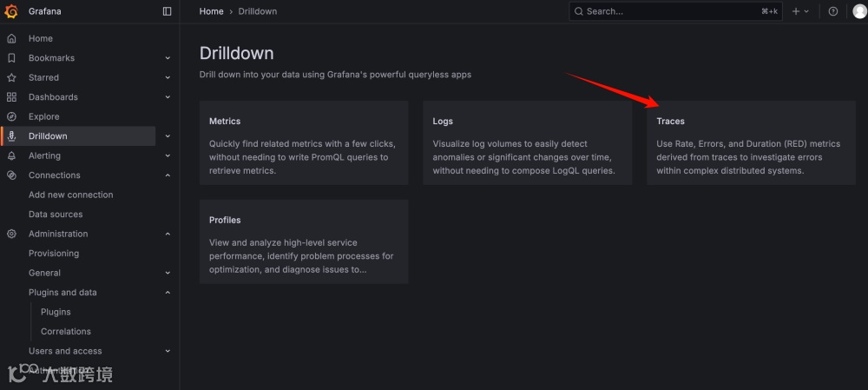The width and height of the screenshot is (868, 390).
Task: Collapse the Plugins and data chevron
Action: [168, 293]
